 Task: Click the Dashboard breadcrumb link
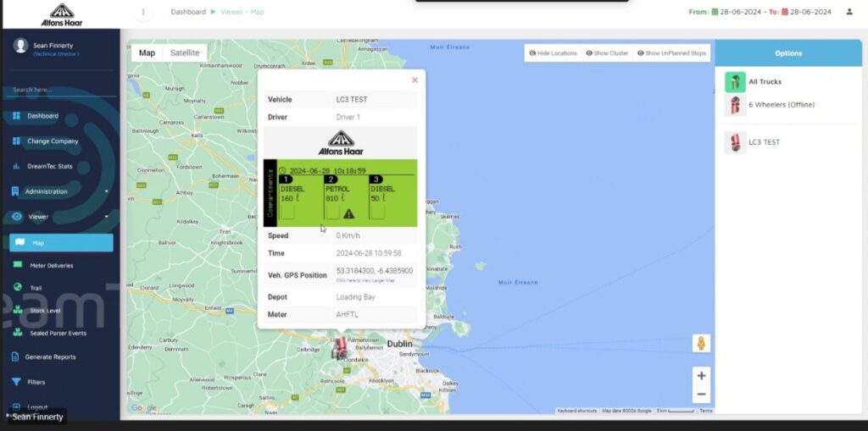coord(188,12)
